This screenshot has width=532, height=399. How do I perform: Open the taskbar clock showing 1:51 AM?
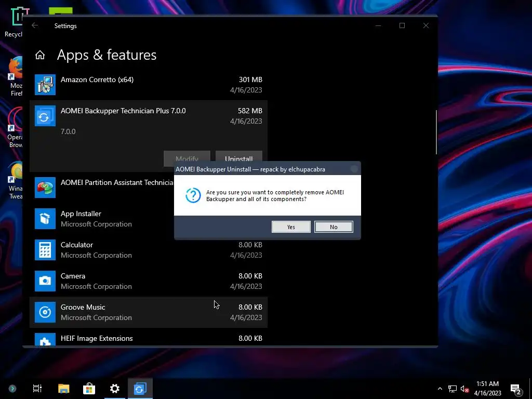(x=487, y=389)
